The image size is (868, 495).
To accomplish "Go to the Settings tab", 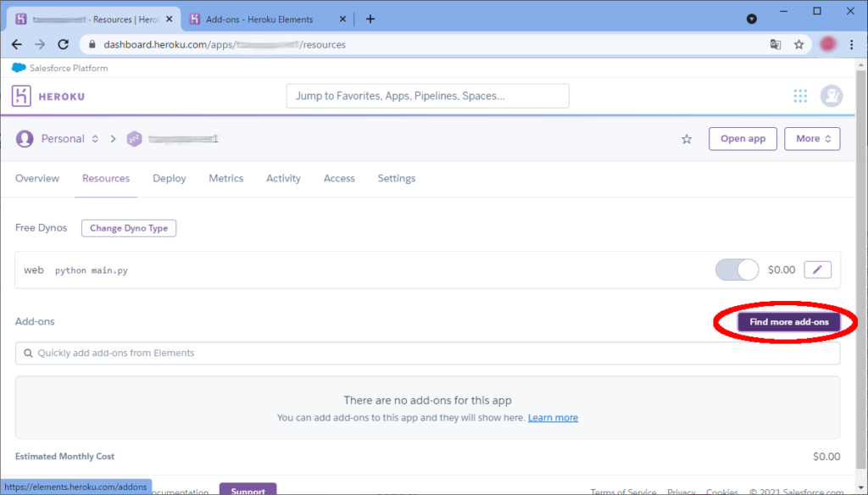I will [397, 178].
